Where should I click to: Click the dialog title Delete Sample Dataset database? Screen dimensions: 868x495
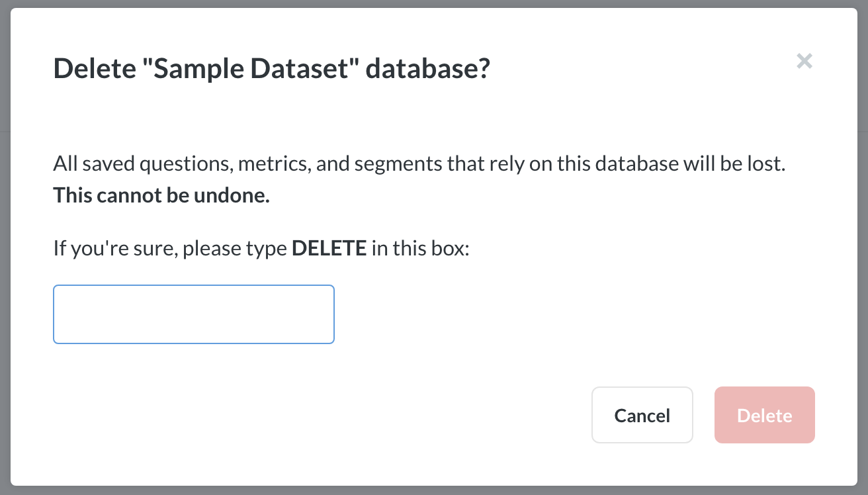coord(271,68)
